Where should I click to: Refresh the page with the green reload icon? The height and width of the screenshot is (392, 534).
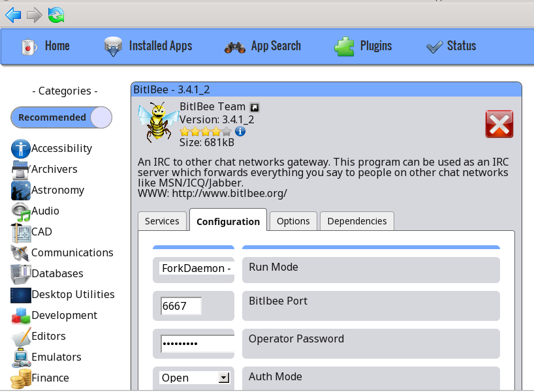(56, 15)
